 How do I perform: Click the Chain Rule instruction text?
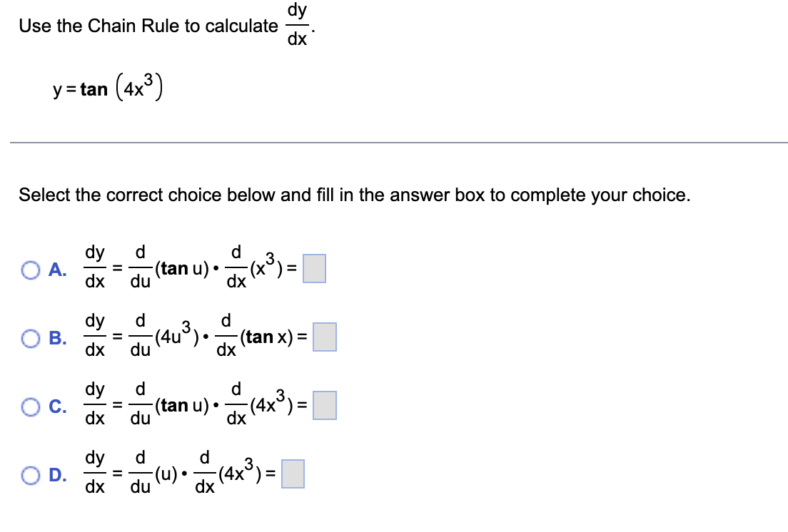coord(143,26)
